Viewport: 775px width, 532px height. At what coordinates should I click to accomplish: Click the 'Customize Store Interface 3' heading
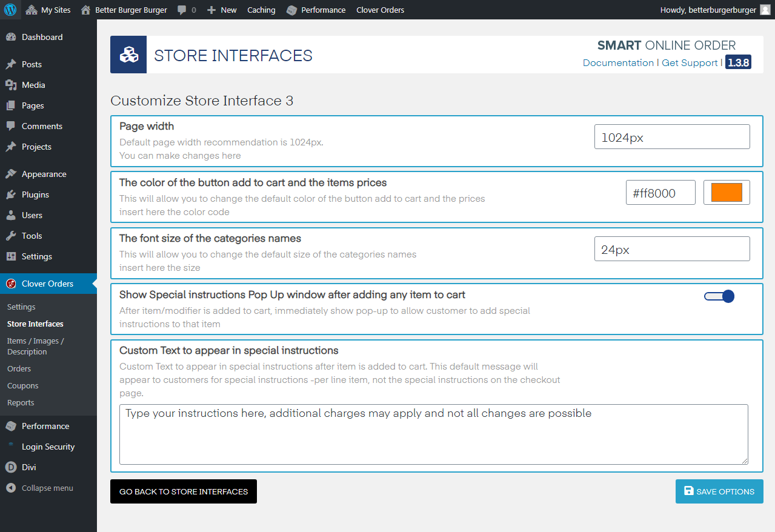(x=202, y=101)
